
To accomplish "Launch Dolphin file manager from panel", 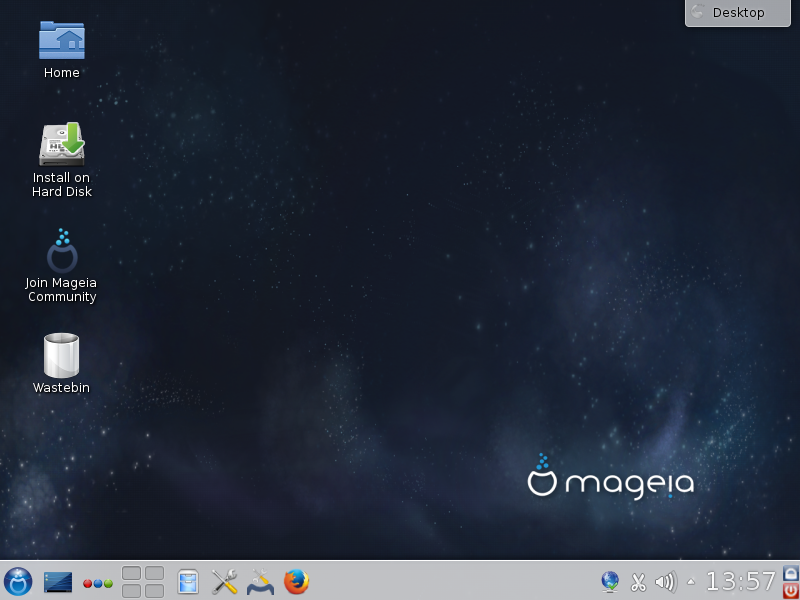I will click(187, 581).
